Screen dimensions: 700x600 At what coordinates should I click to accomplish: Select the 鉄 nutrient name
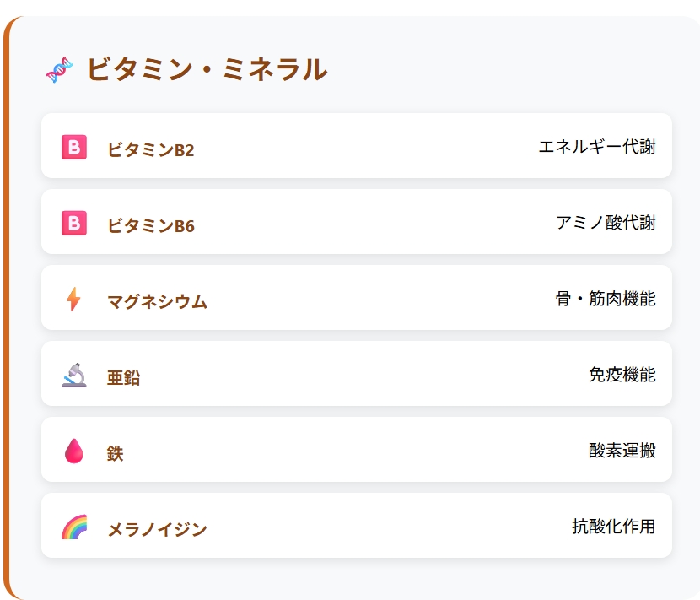116,453
